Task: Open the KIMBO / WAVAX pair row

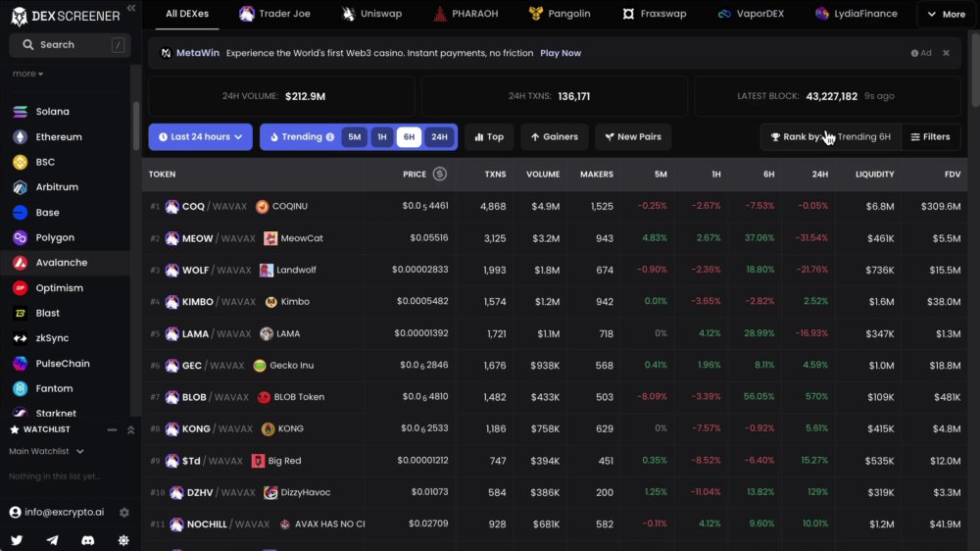Action: click(555, 301)
